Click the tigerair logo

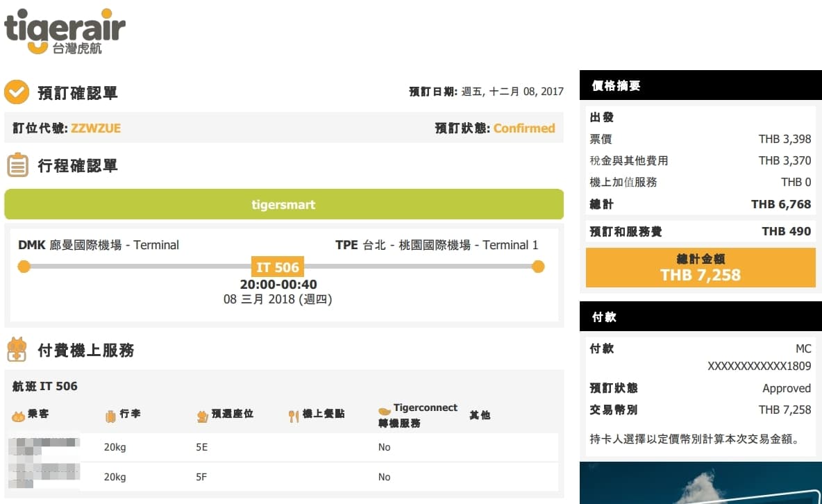tap(65, 31)
